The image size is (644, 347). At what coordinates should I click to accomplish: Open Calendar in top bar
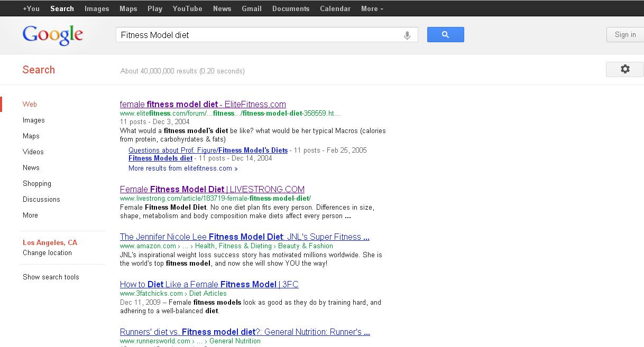[x=335, y=8]
